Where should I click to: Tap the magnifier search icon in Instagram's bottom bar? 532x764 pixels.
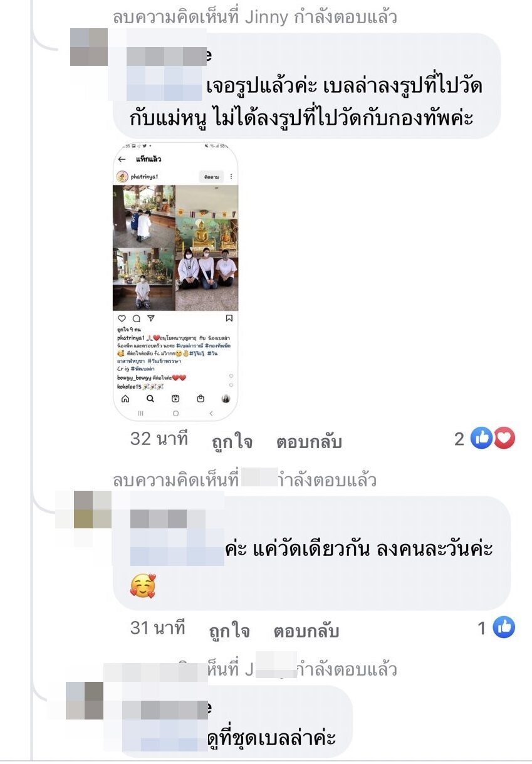click(x=150, y=398)
